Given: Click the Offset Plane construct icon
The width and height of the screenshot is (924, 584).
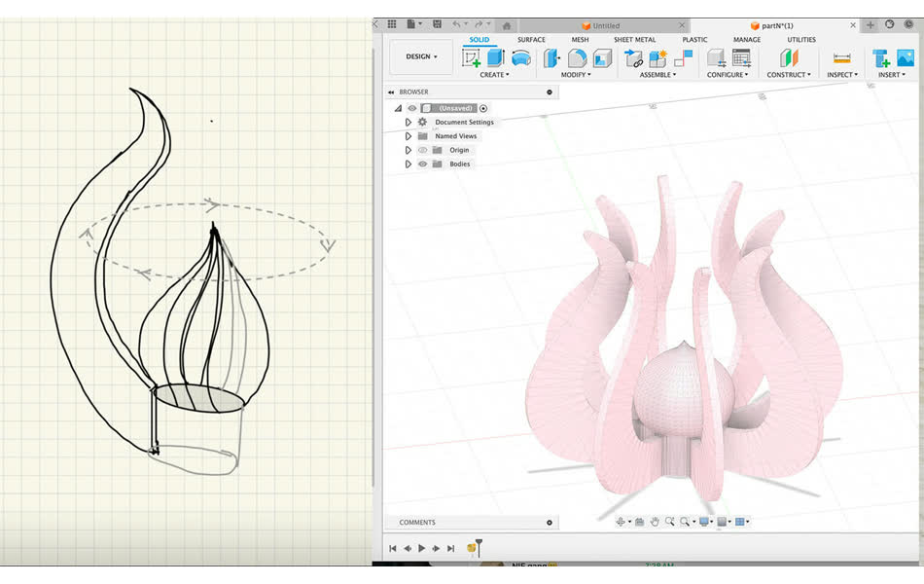Looking at the screenshot, I should [789, 58].
